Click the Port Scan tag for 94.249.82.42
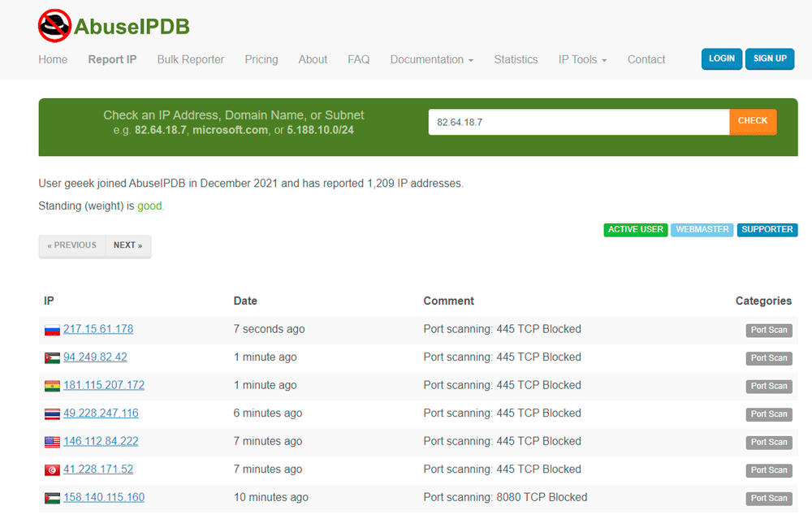The image size is (812, 515). point(769,358)
